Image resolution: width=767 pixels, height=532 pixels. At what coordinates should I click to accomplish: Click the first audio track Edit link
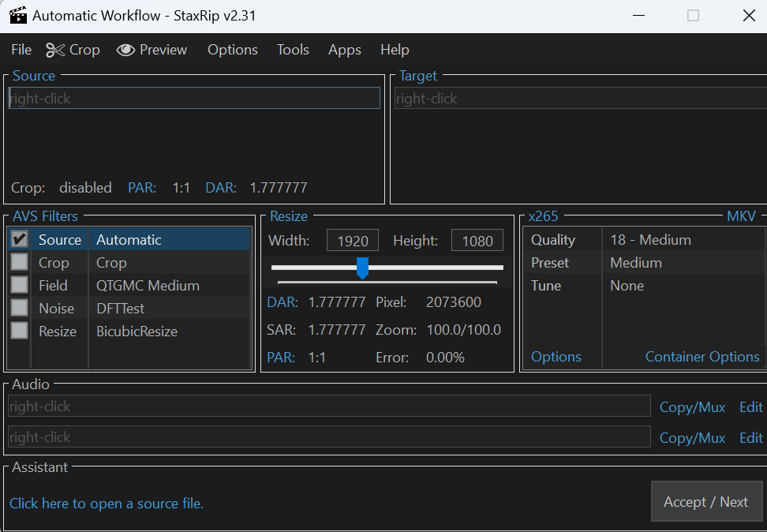pyautogui.click(x=750, y=407)
